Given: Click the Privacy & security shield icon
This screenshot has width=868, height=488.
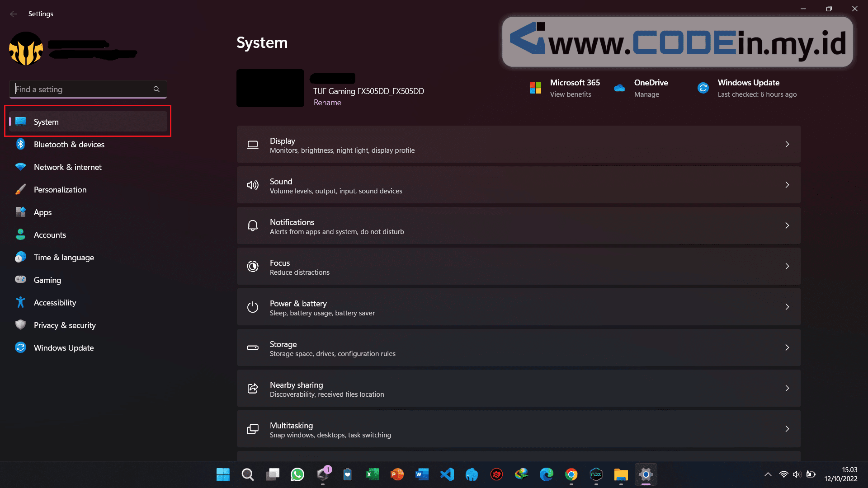Looking at the screenshot, I should point(20,325).
